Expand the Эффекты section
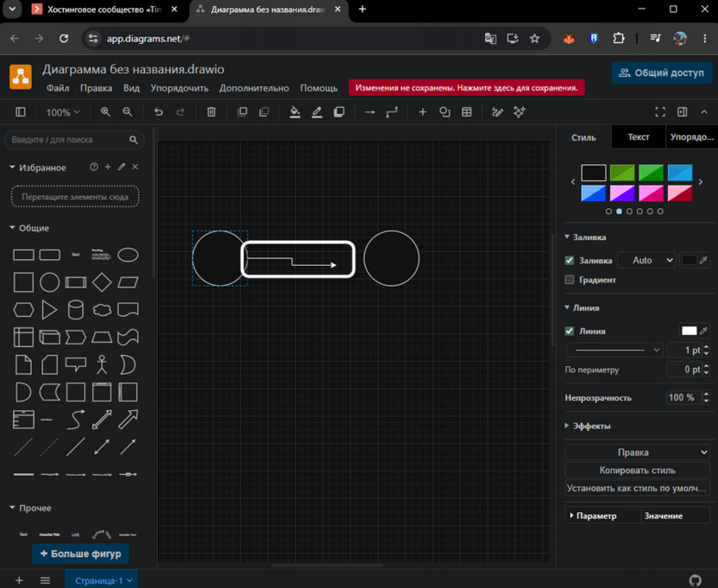Screen dimensions: 718x588 click(x=588, y=426)
